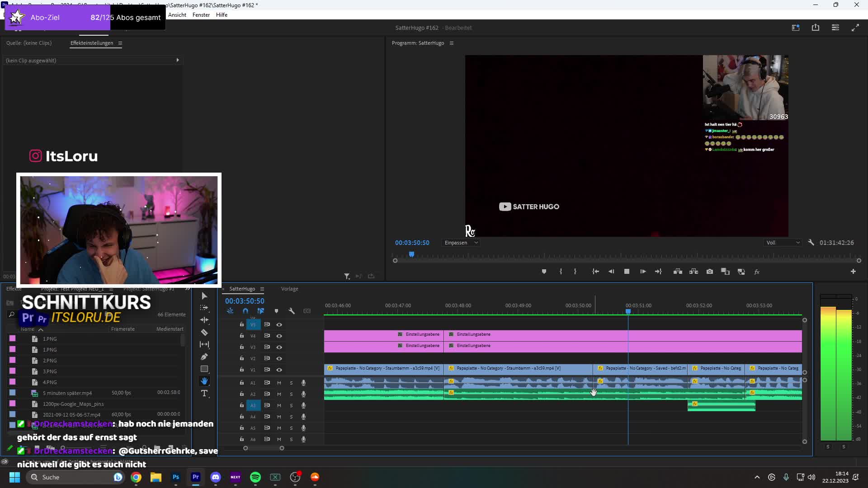This screenshot has width=868, height=488.
Task: Select the Slip tool
Action: click(204, 344)
